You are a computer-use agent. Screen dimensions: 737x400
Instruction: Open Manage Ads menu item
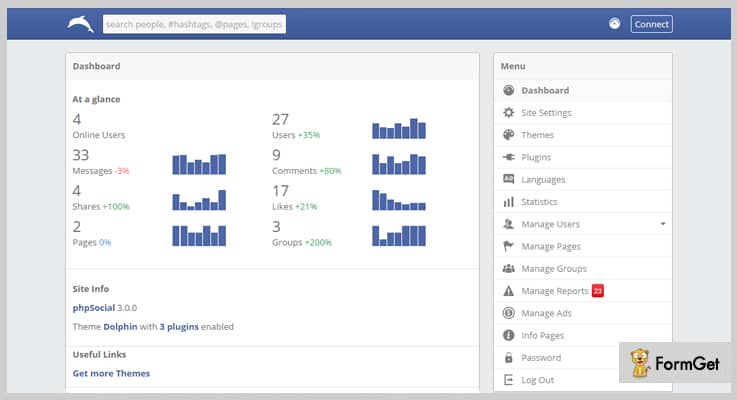coord(583,313)
